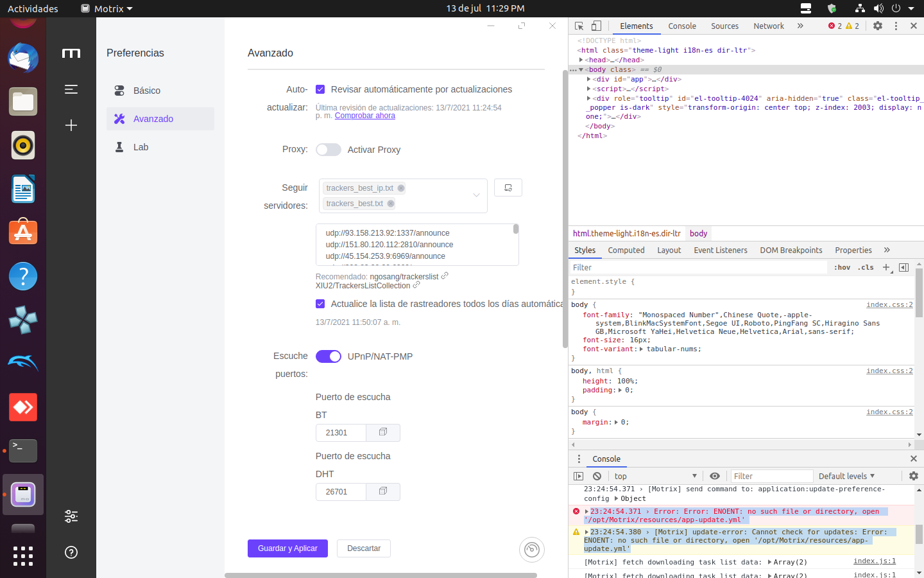Switch to the Network tab in DevTools

coord(769,26)
